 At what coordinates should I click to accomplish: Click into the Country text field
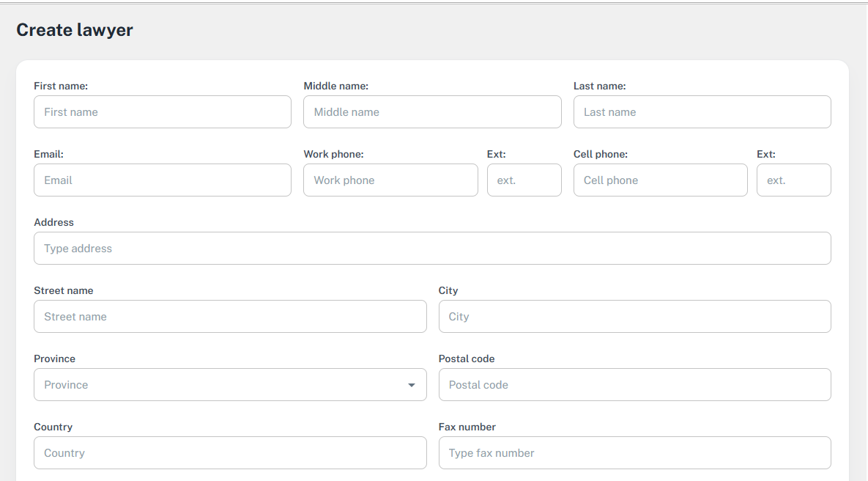tap(230, 453)
